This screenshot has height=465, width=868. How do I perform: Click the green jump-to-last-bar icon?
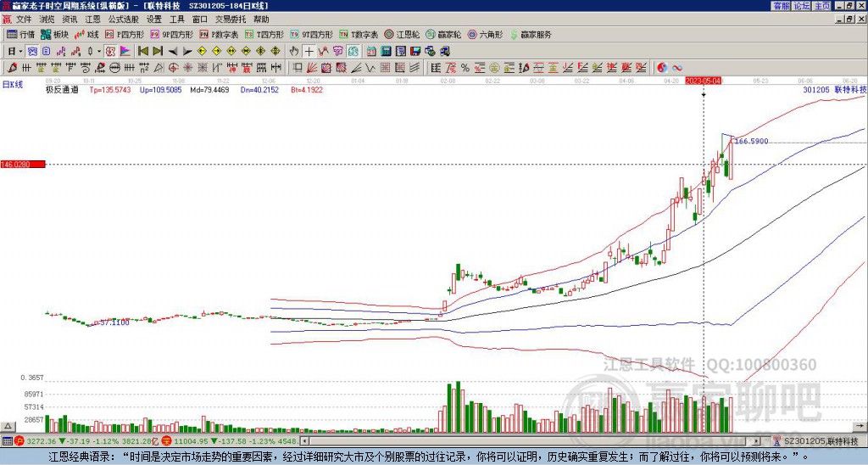[x=158, y=52]
